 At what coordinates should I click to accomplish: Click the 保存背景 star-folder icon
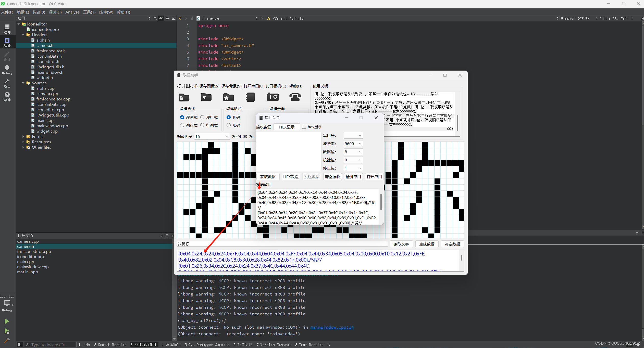228,97
